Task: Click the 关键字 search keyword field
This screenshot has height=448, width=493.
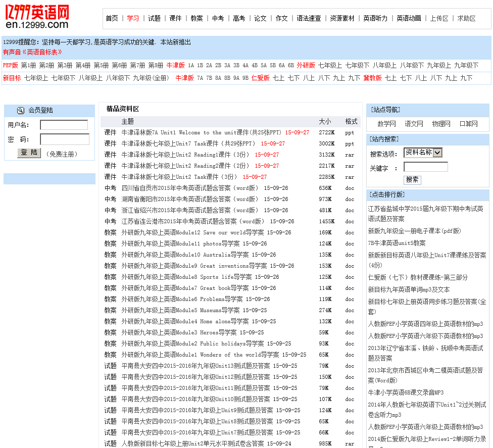Action: coord(426,167)
